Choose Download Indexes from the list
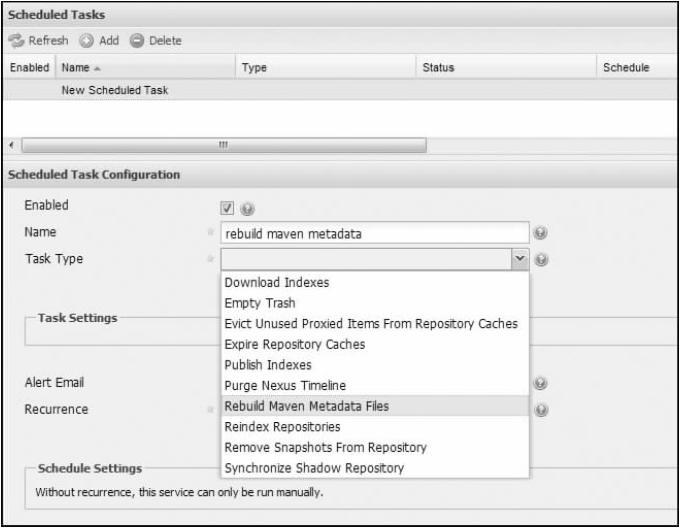This screenshot has width=680, height=528. pyautogui.click(x=277, y=283)
